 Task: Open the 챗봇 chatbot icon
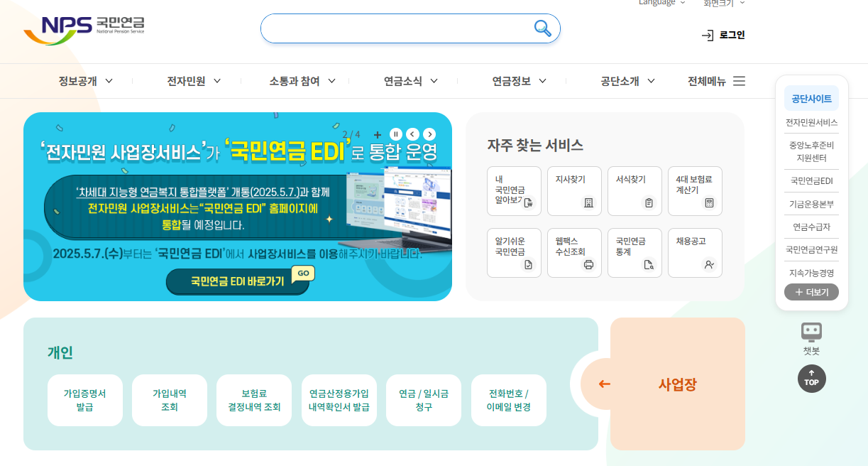[x=811, y=334]
